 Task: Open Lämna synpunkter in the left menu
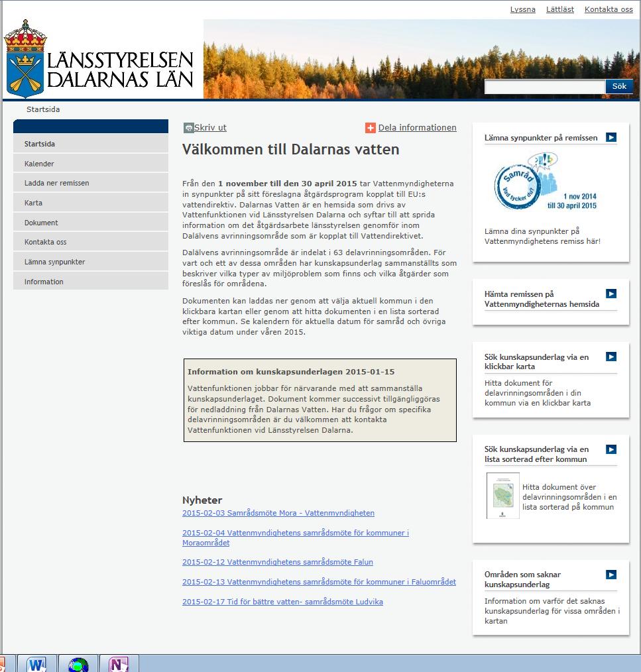[90, 262]
